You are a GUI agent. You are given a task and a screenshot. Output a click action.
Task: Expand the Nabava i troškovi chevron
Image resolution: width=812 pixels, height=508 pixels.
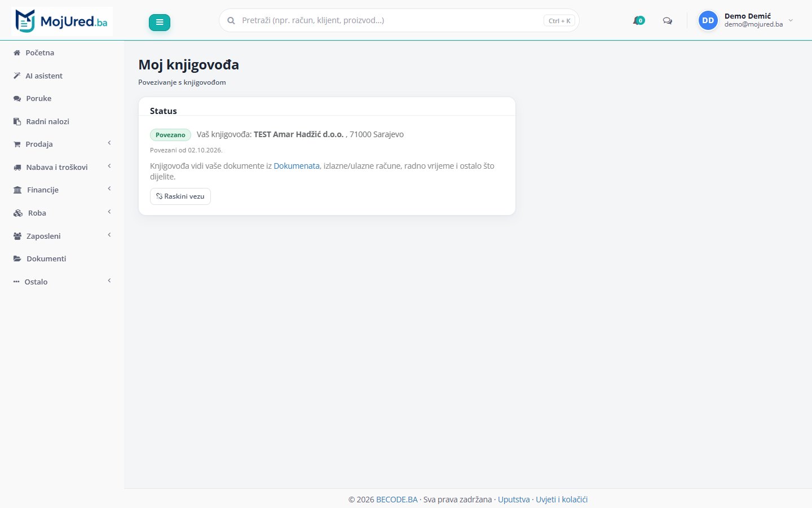point(109,166)
